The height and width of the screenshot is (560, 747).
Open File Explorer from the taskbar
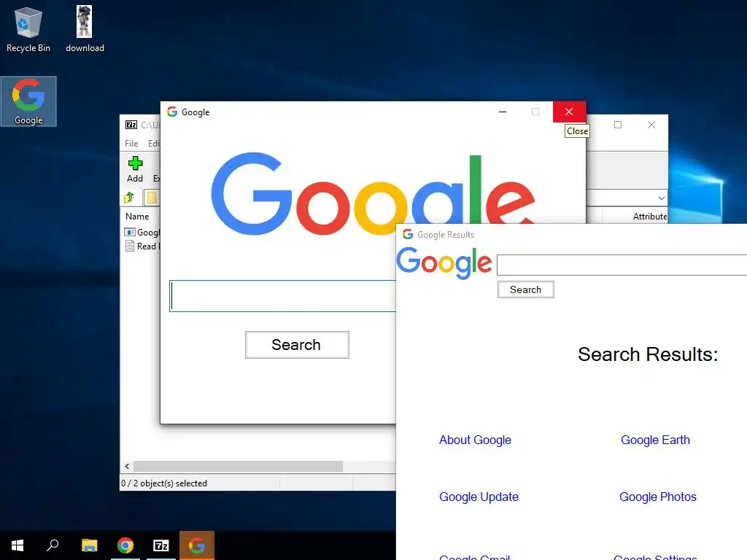pyautogui.click(x=89, y=545)
